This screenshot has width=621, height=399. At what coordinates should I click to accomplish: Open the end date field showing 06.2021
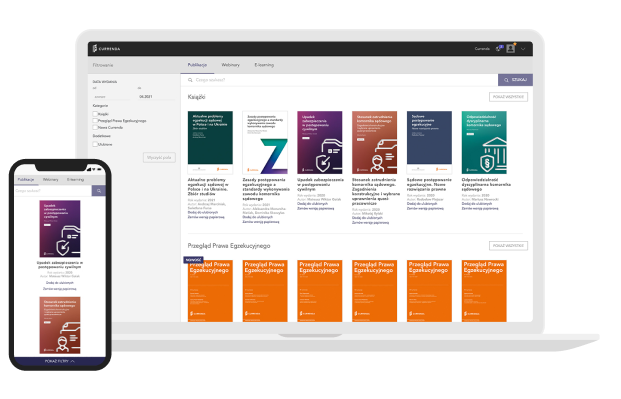[x=156, y=96]
